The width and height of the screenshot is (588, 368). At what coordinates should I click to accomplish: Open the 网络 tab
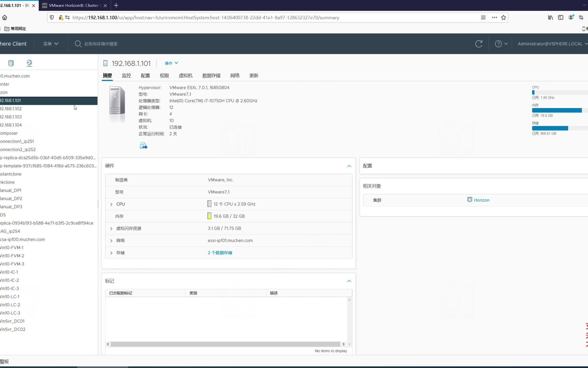coord(235,76)
